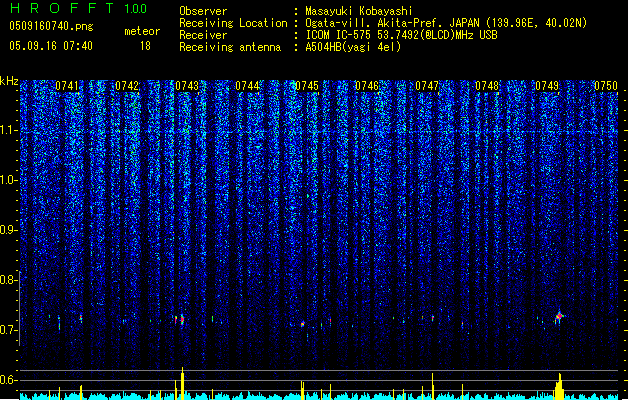Click the 0.8 kHz axis label
This screenshot has width=629, height=400.
[9, 280]
